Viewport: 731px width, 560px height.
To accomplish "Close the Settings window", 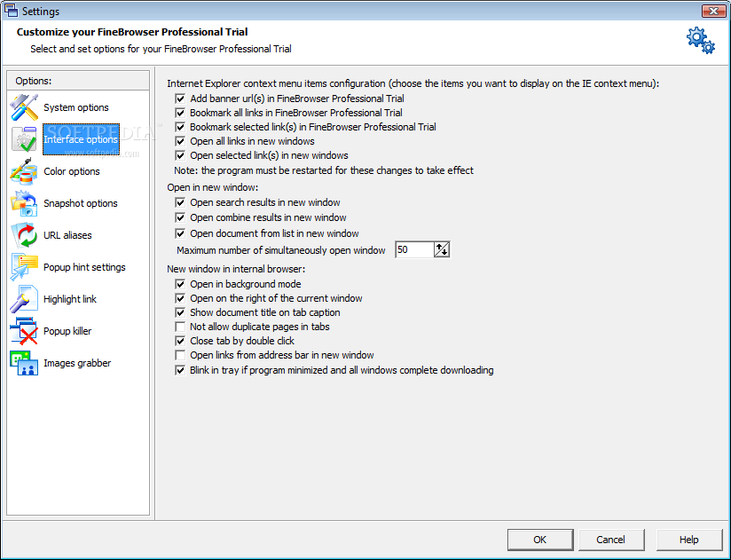I will click(x=713, y=11).
